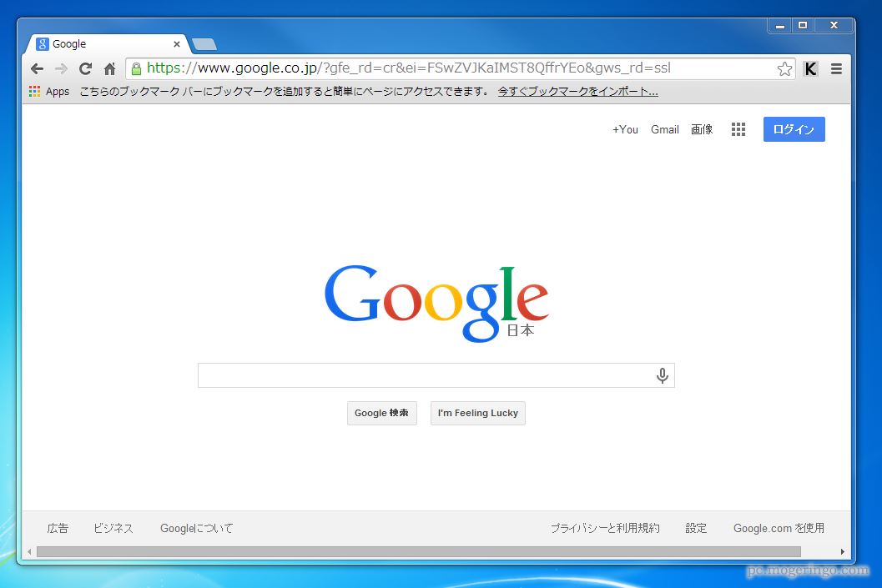Go back to the previous page

point(37,68)
